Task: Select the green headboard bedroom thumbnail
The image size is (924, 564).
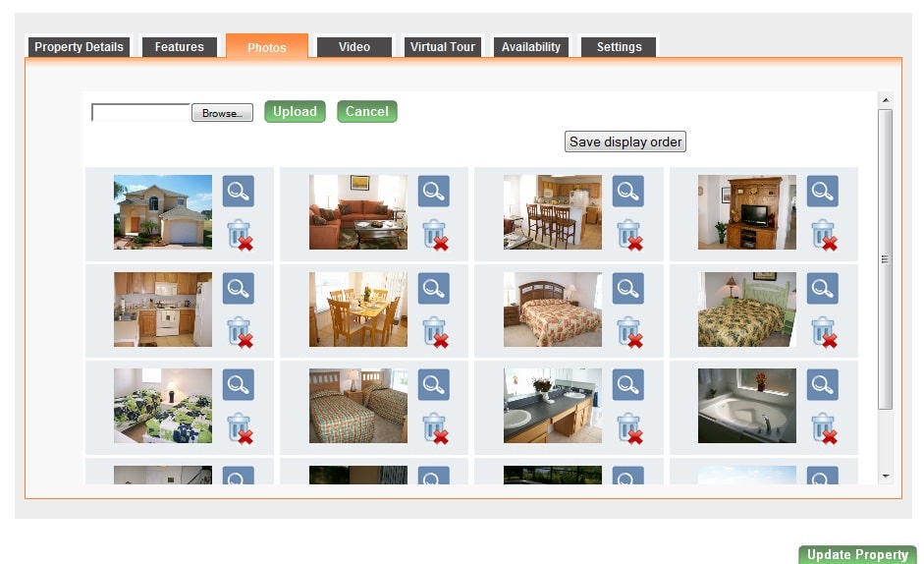Action: [x=747, y=310]
